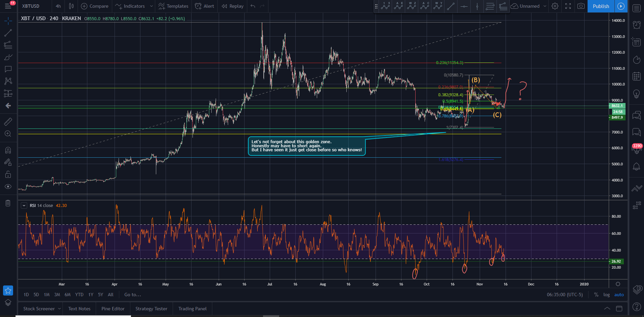Viewport: 644px width, 317px height.
Task: Take a chart snapshot with camera icon
Action: pyautogui.click(x=581, y=6)
